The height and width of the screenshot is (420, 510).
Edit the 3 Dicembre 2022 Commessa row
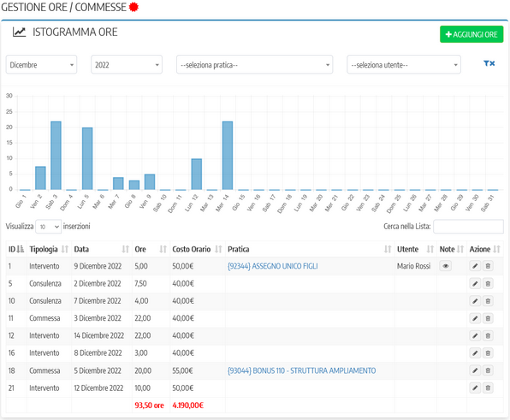pyautogui.click(x=475, y=318)
